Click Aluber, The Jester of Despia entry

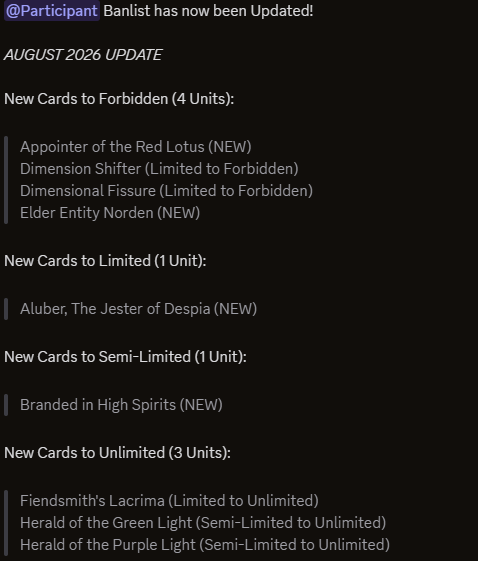(x=138, y=309)
